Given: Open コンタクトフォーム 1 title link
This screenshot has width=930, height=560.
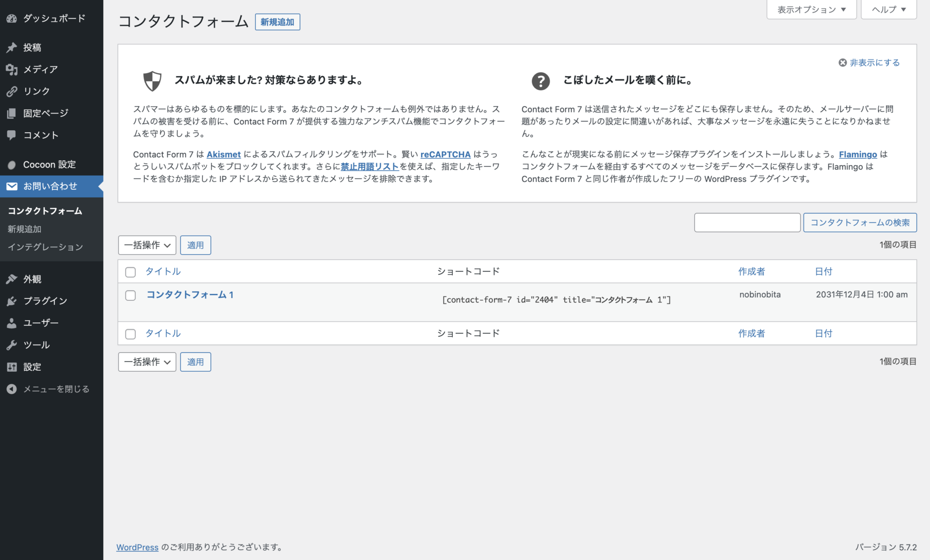Looking at the screenshot, I should pos(190,295).
